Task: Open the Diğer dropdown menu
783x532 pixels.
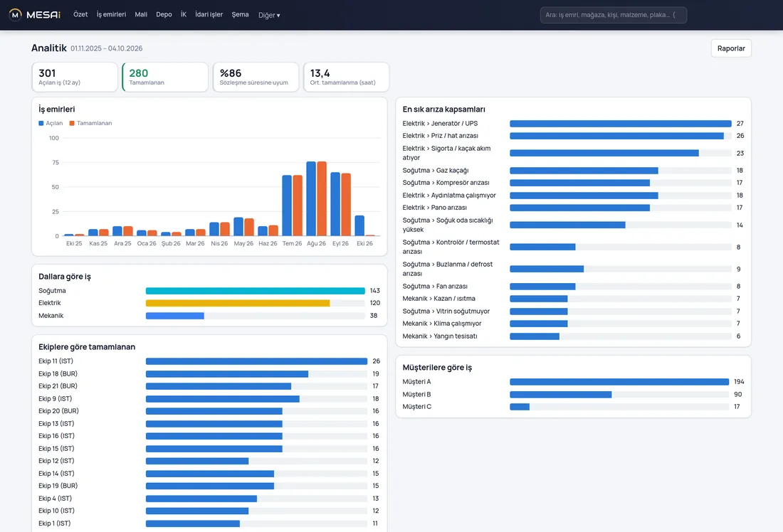Action: pyautogui.click(x=269, y=15)
